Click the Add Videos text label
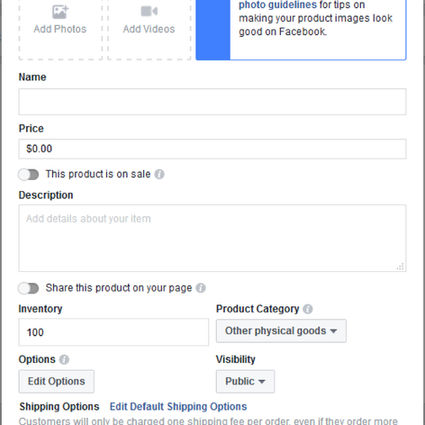The height and width of the screenshot is (425, 425). click(149, 29)
